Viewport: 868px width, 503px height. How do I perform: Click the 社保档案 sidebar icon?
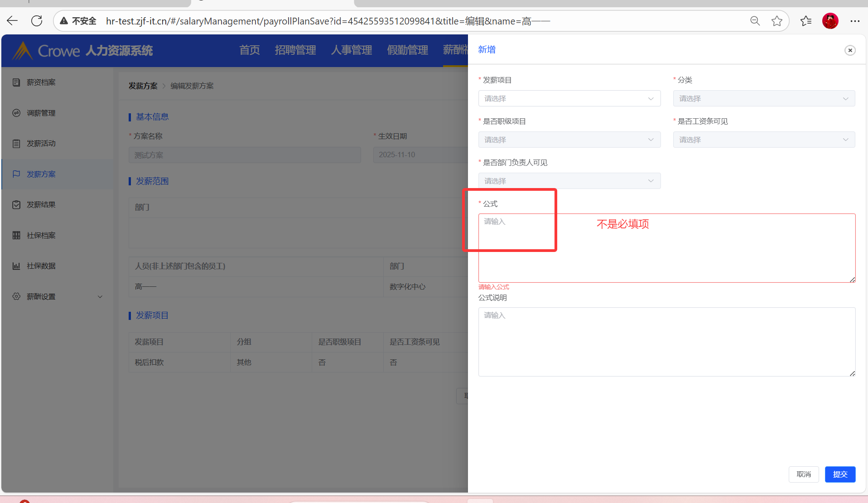coord(16,235)
